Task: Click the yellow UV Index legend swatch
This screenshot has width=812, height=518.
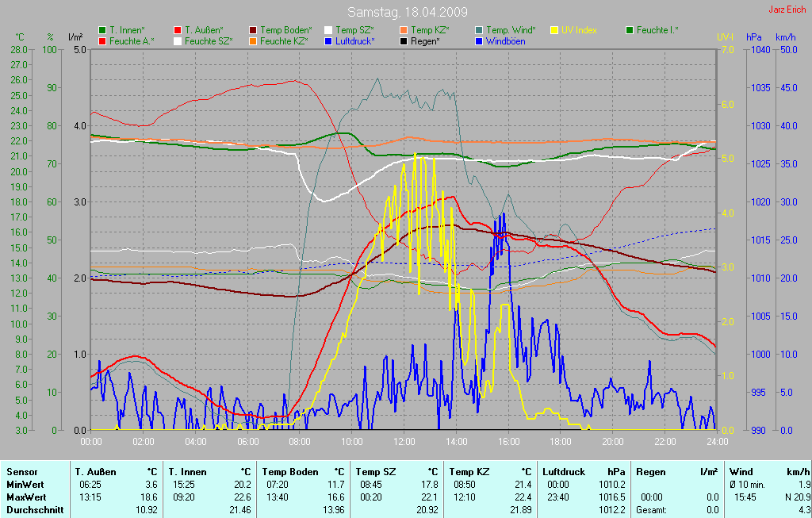Action: tap(554, 30)
